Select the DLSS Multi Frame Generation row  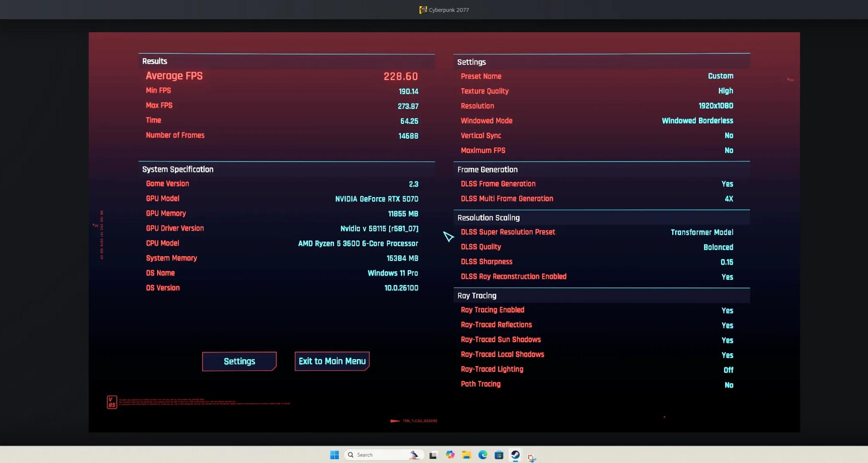(x=597, y=199)
